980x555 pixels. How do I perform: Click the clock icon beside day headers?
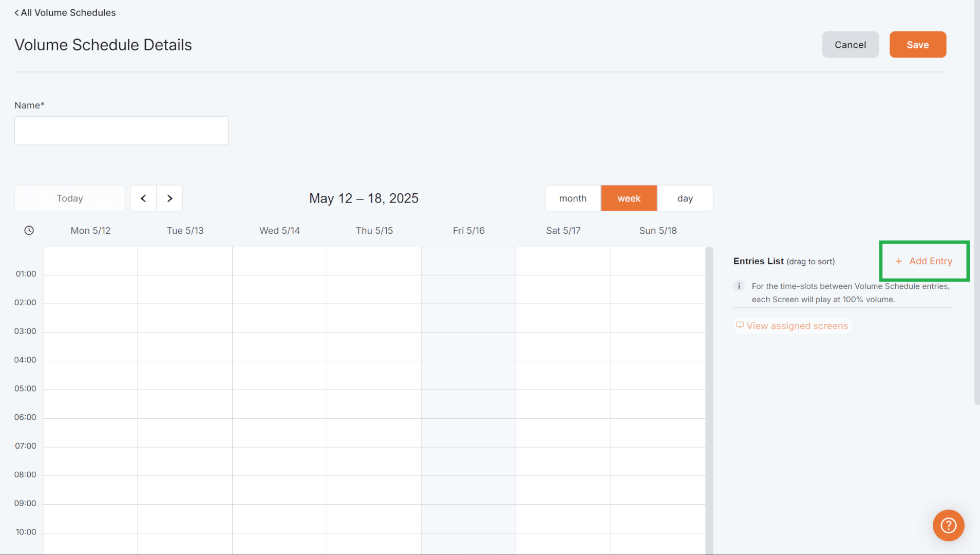point(29,231)
